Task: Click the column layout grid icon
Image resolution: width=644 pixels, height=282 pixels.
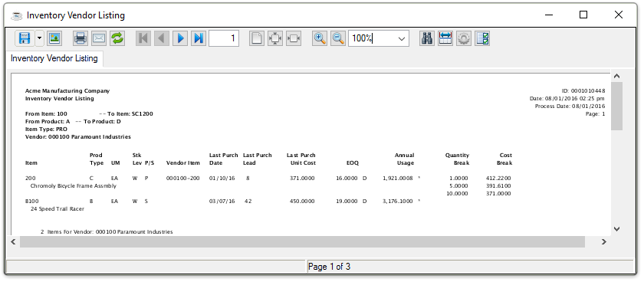Action: point(445,38)
